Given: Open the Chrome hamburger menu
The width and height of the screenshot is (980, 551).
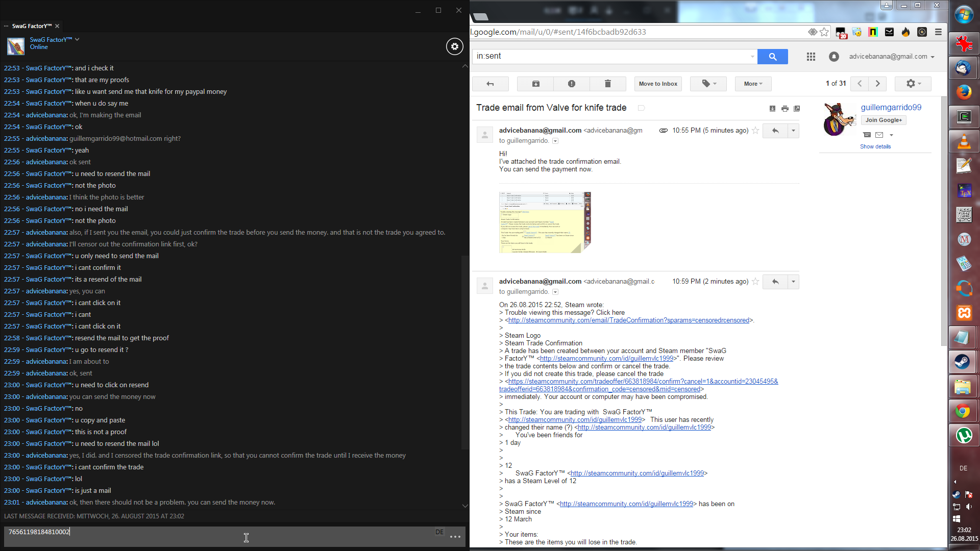Looking at the screenshot, I should click(938, 32).
